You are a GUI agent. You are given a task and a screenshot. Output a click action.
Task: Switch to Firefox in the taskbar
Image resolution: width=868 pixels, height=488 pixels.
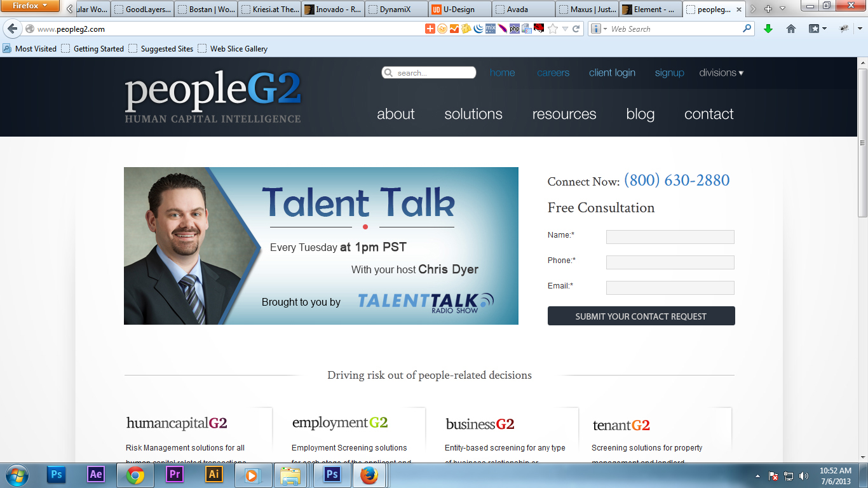click(369, 475)
